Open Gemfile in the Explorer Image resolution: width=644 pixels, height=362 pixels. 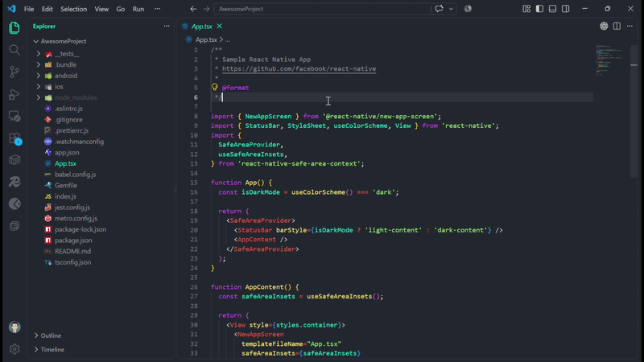(66, 185)
